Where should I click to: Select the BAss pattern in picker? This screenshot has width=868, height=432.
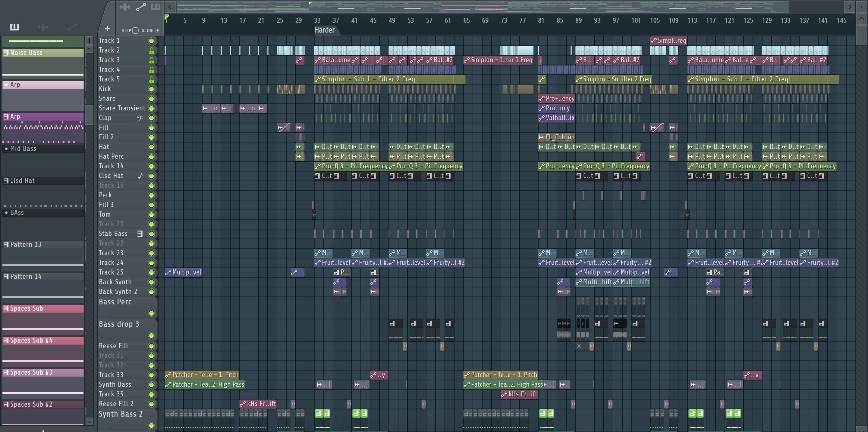[43, 212]
